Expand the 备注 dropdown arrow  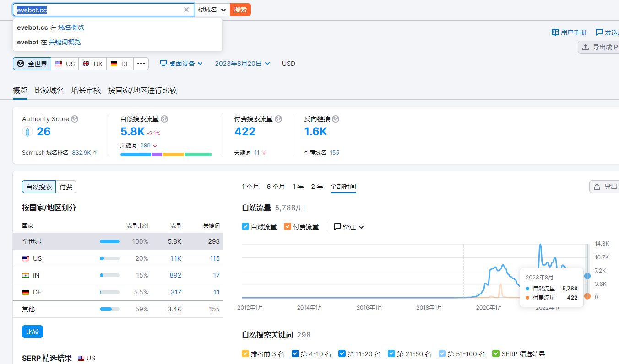pos(361,227)
